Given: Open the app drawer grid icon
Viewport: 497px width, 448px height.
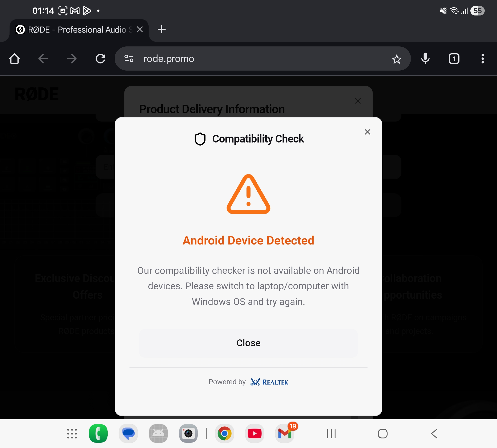Looking at the screenshot, I should pos(72,434).
